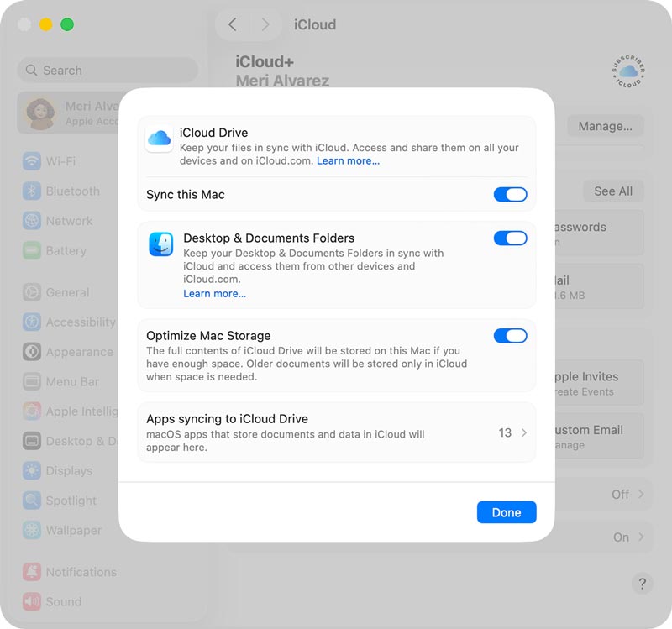This screenshot has width=672, height=629.
Task: Click the See All button
Action: (613, 191)
